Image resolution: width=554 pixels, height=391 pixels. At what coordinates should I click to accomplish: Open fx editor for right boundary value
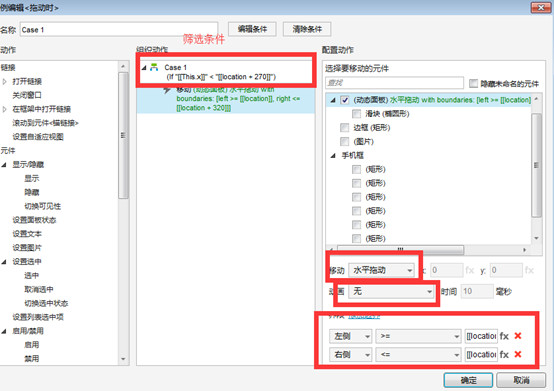tap(504, 354)
